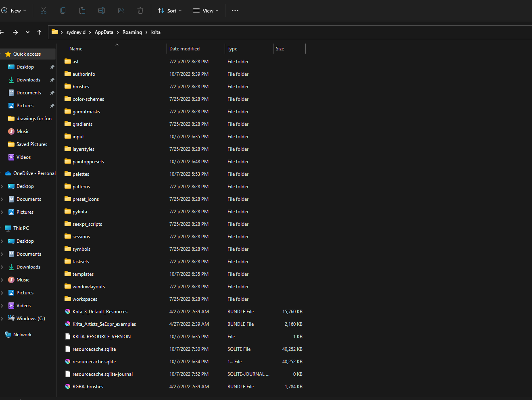Open the Sort dropdown

tap(170, 11)
